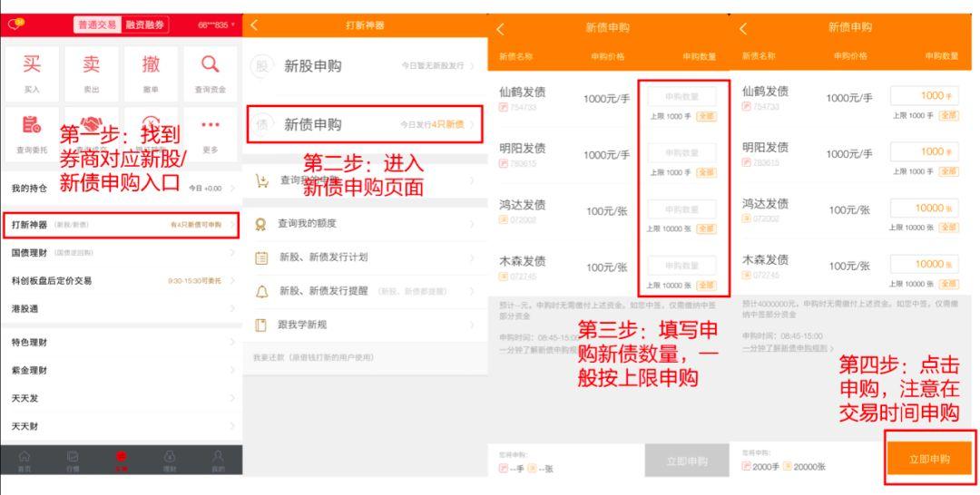The height and width of the screenshot is (495, 980).
Task: Open 科创板盘后定价交易 row
Action: 122,281
